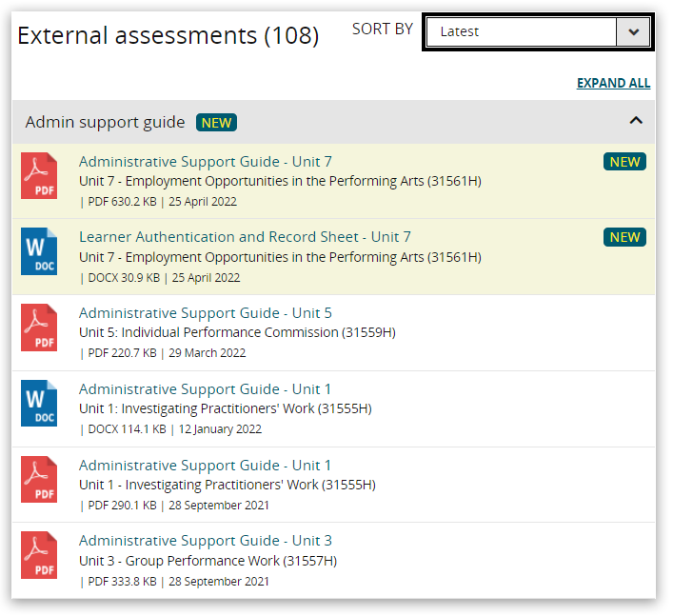Click the PDF icon for Unit 1 September guide

(x=39, y=480)
